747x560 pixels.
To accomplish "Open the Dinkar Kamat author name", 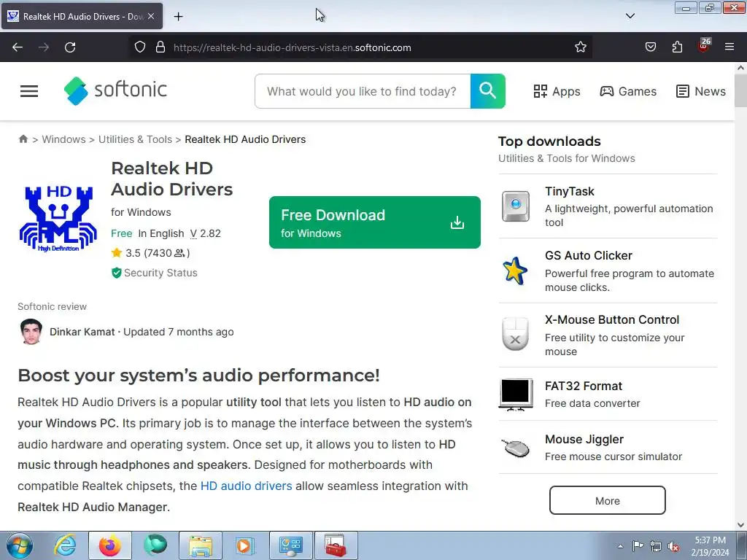I will coord(82,332).
